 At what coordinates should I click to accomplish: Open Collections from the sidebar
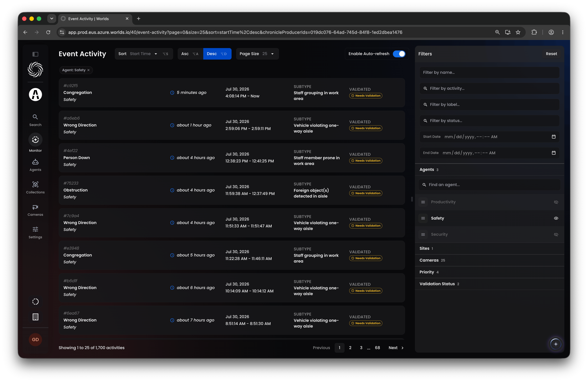click(35, 187)
